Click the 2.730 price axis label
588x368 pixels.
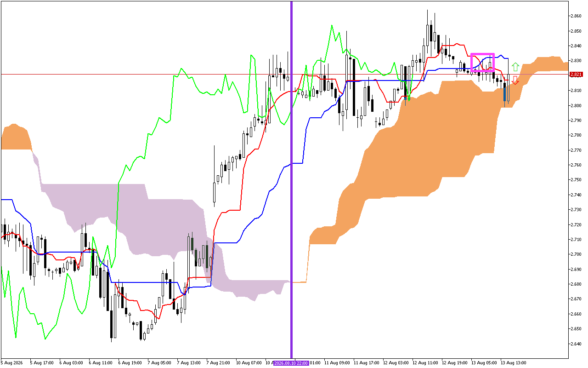pyautogui.click(x=576, y=210)
